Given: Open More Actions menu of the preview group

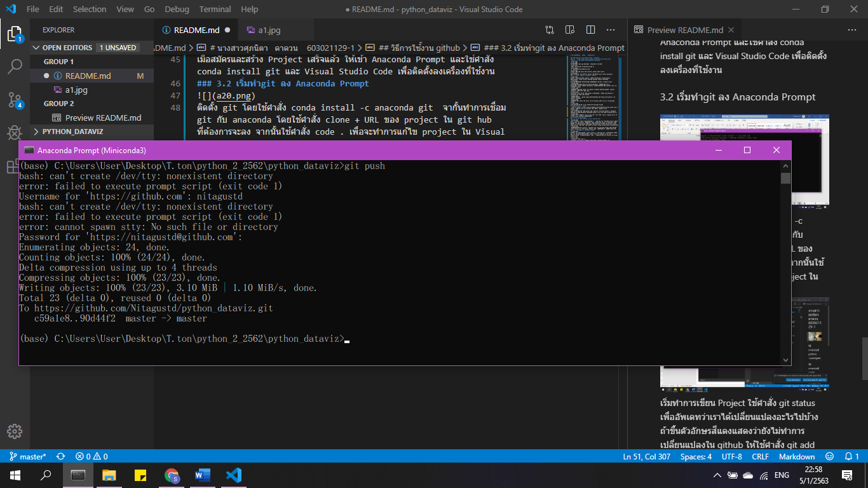Looking at the screenshot, I should point(852,30).
